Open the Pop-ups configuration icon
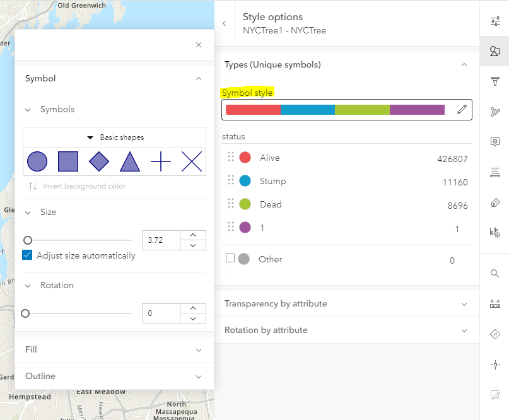The image size is (509, 420). [x=494, y=143]
